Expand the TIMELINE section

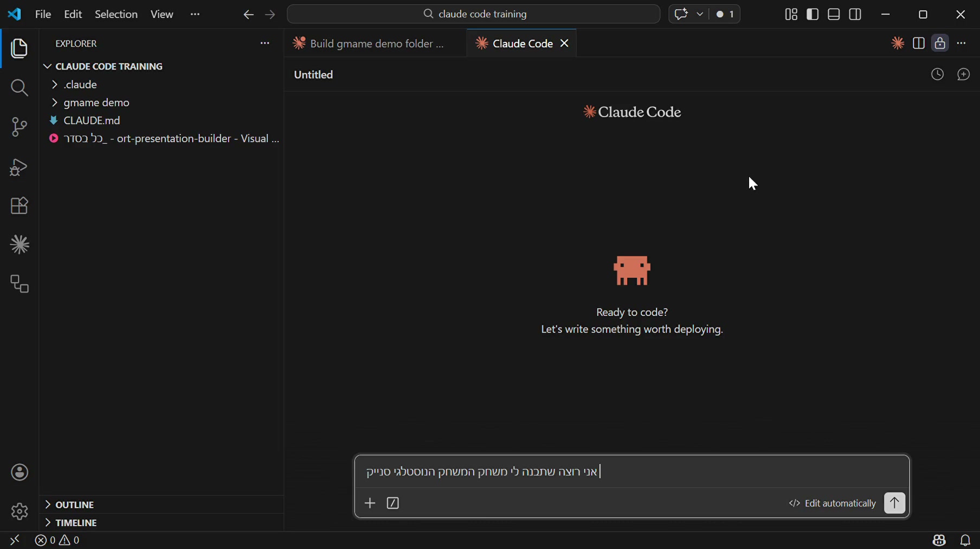pos(162,522)
